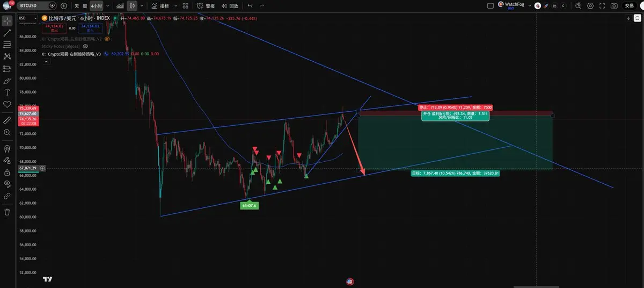This screenshot has width=644, height=288.
Task: Select the 天 daily interval
Action: point(77,6)
